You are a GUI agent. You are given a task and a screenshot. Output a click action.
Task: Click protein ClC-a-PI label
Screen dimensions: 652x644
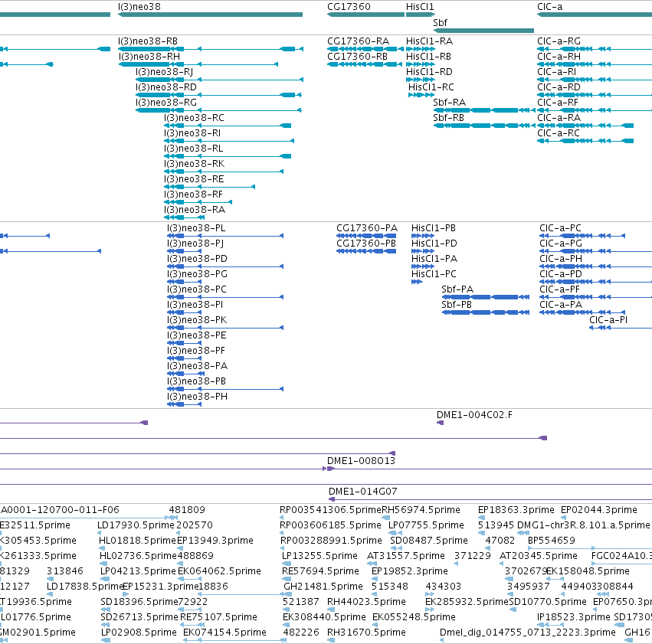[608, 320]
